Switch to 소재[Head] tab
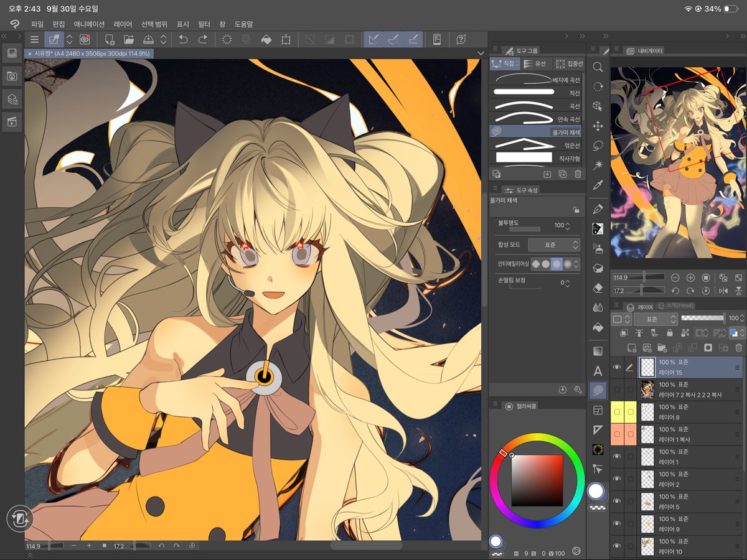Screen dimensions: 747x560 tap(675, 306)
